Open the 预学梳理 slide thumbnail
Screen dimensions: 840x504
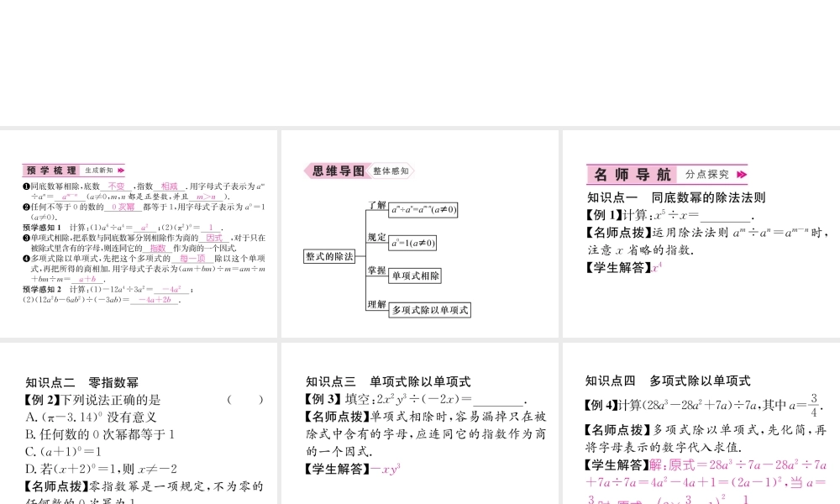tap(139, 234)
